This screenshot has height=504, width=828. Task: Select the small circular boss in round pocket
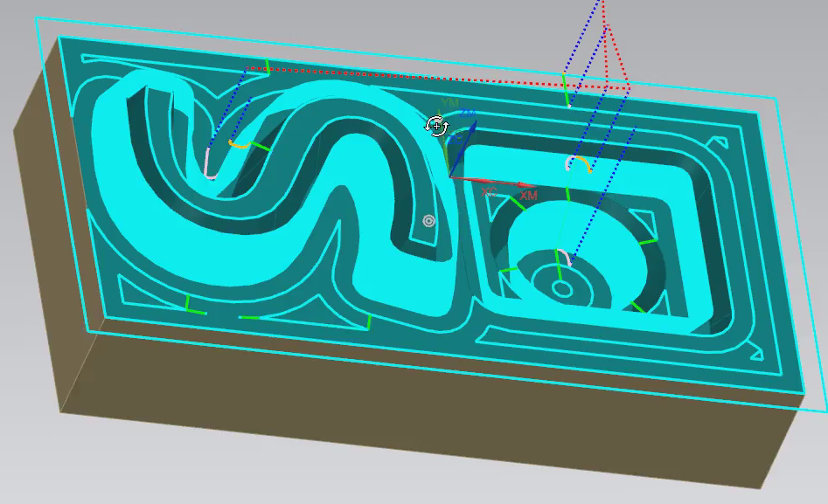[x=562, y=289]
